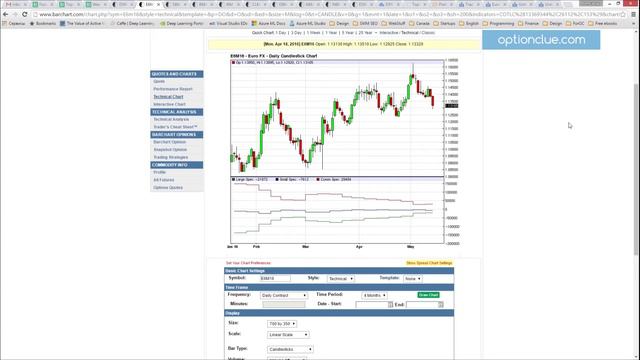Open Trading Strategies sidebar link
The height and width of the screenshot is (360, 640).
(171, 157)
